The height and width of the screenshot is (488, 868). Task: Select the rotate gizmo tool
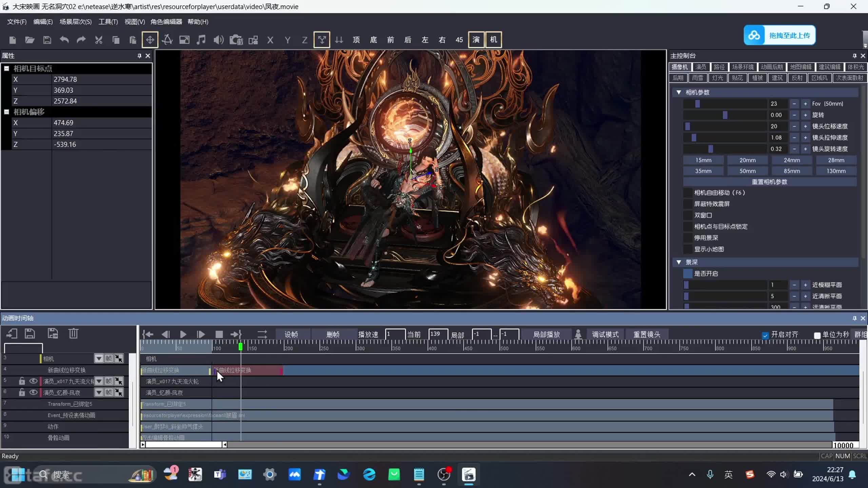click(167, 40)
